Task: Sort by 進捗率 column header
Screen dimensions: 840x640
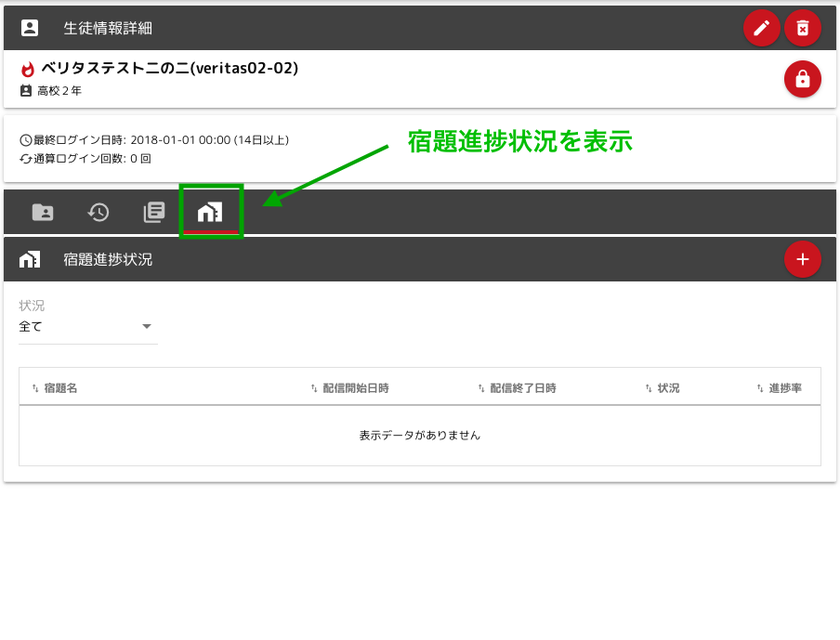Action: (784, 388)
